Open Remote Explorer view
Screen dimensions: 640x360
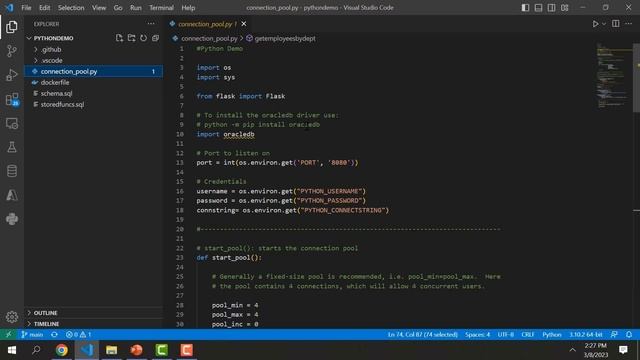pos(12,123)
